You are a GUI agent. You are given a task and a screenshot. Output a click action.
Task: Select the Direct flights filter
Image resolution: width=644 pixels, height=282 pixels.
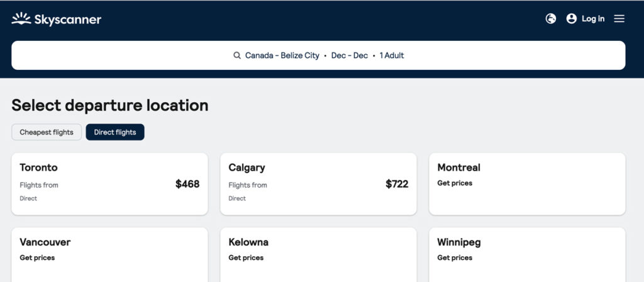115,132
